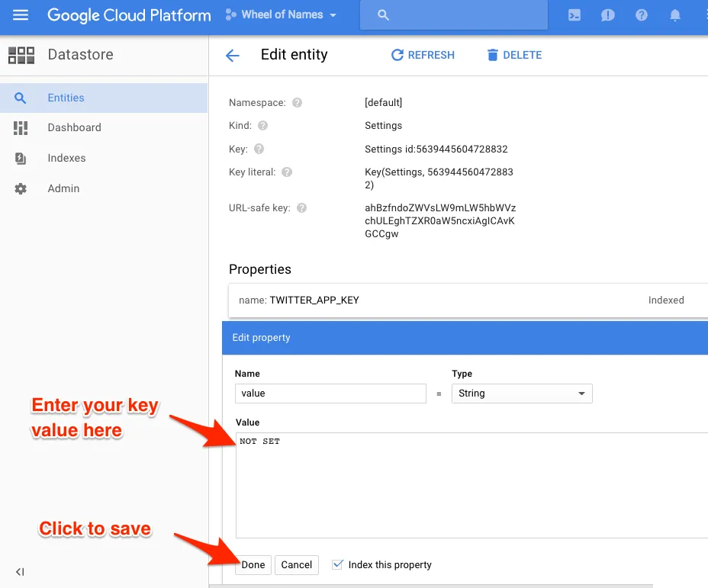Click the Entities magnifier icon

click(20, 98)
